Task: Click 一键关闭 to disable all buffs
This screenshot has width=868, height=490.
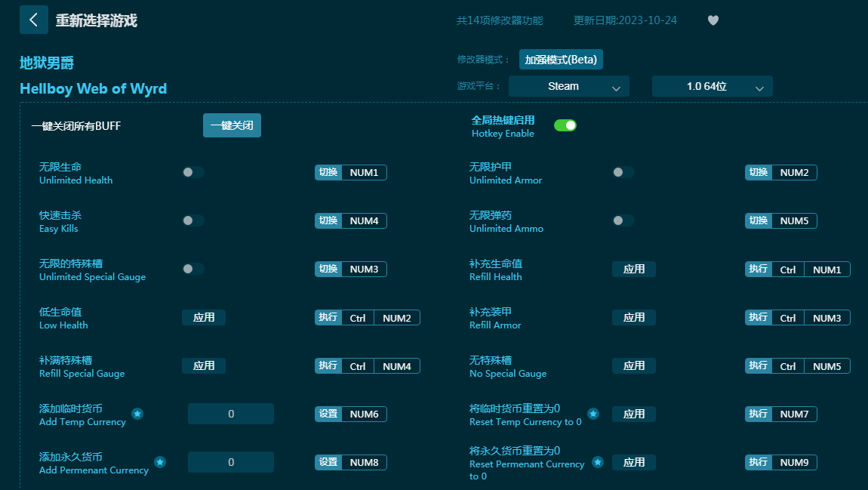Action: (232, 125)
